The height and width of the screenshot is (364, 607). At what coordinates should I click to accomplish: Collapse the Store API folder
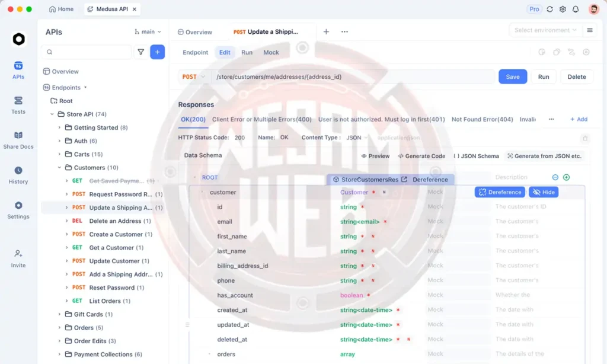tap(52, 114)
